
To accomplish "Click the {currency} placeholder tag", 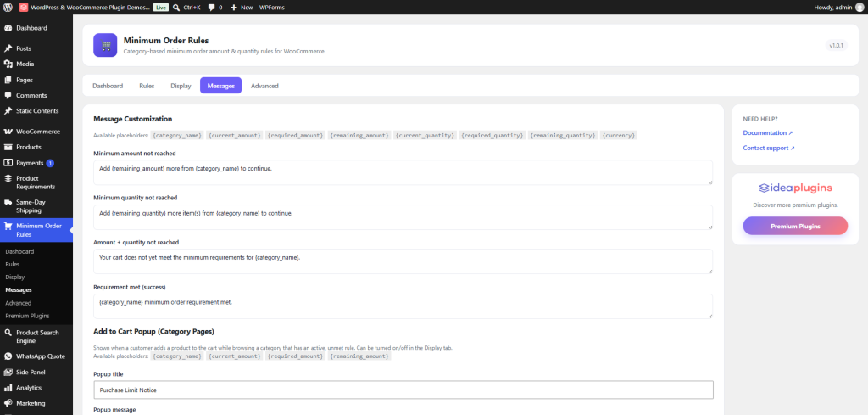I will [619, 135].
